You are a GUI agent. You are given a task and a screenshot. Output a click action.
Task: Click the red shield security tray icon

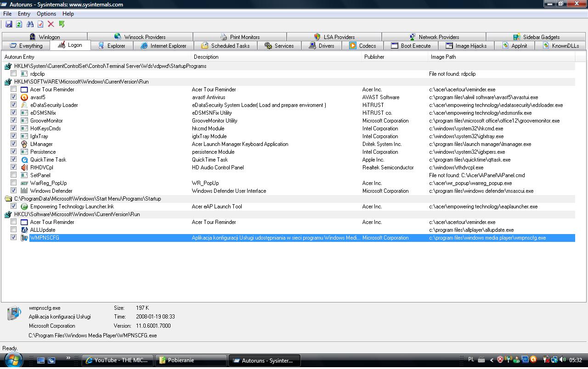point(500,360)
